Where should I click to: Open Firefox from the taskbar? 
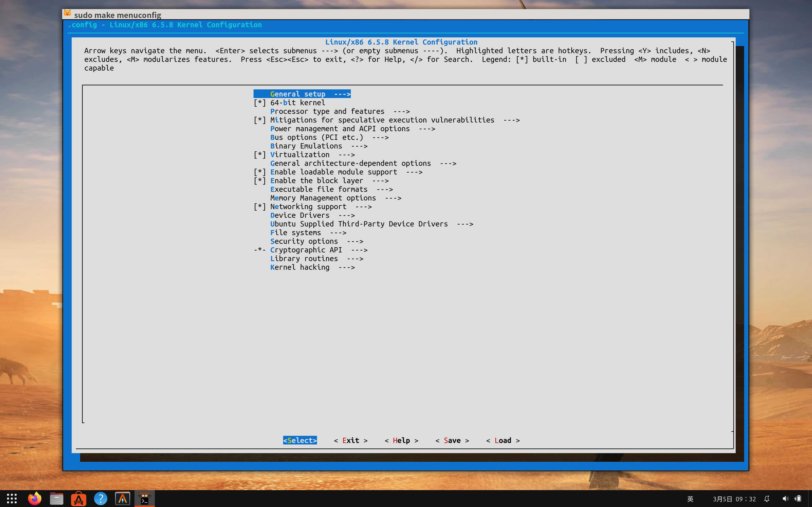click(34, 499)
